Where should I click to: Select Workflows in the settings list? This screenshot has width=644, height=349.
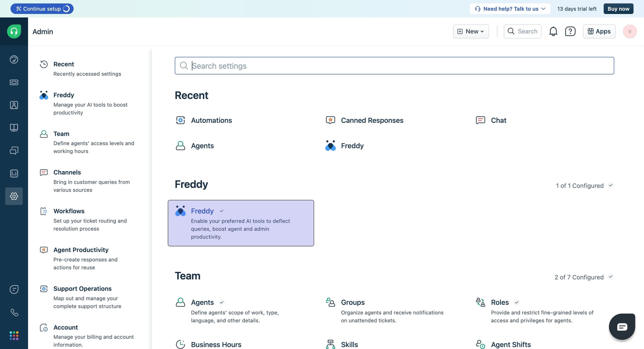69,211
